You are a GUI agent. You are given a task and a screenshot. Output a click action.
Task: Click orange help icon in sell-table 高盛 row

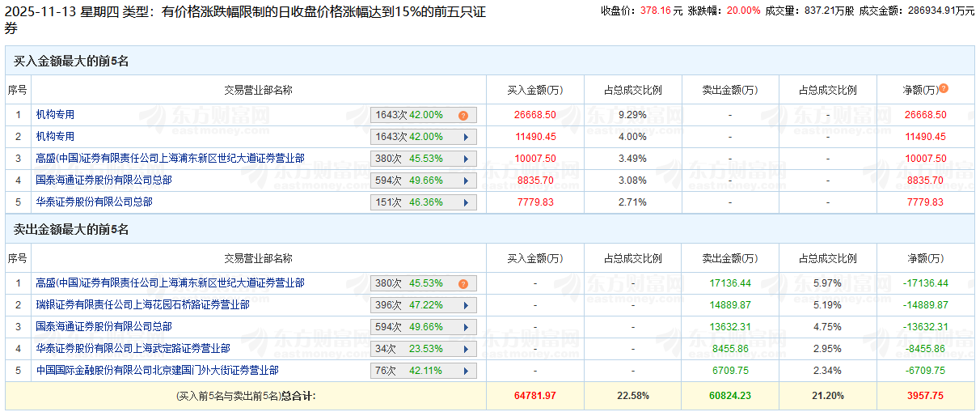463,284
